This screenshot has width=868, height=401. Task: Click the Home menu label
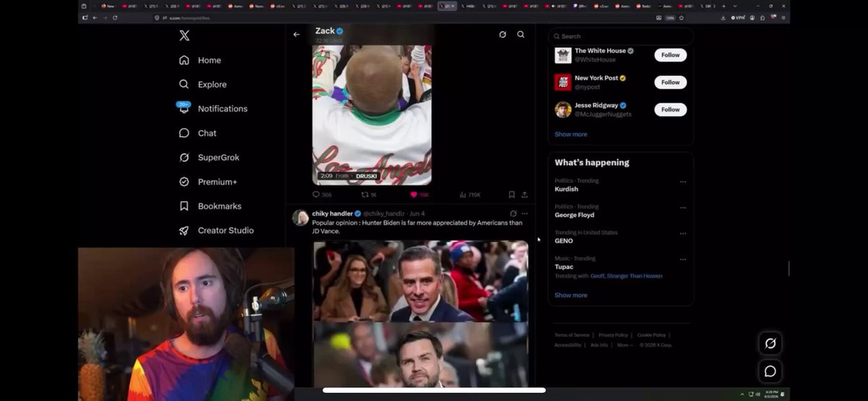pos(210,60)
